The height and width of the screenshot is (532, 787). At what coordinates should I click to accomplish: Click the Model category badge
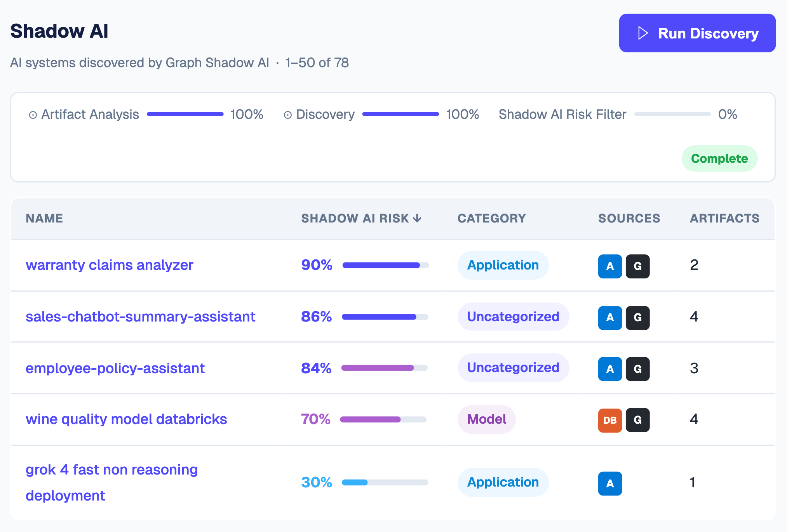[x=486, y=419]
